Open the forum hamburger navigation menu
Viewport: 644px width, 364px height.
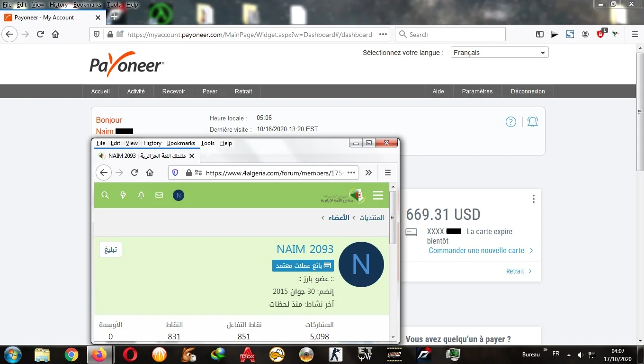[378, 195]
